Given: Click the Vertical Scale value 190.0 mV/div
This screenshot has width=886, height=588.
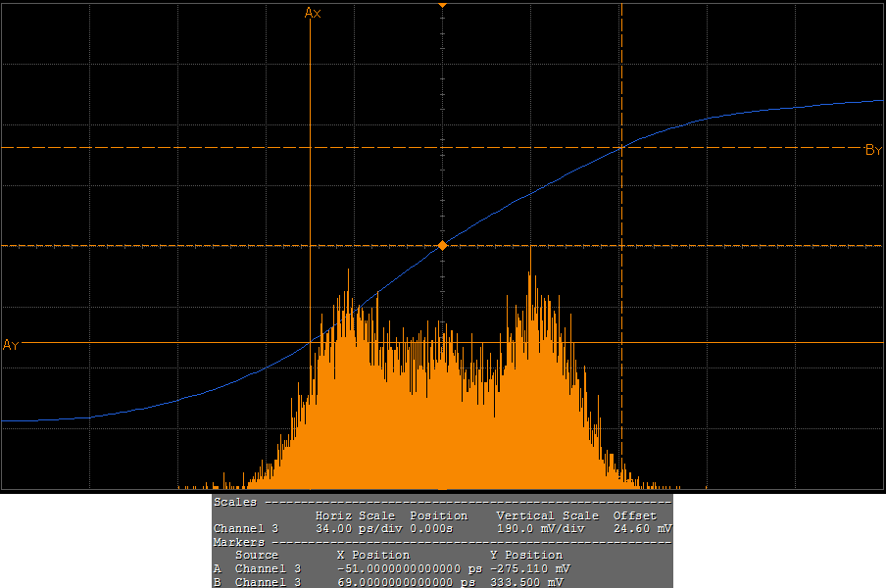Looking at the screenshot, I should pyautogui.click(x=542, y=528).
